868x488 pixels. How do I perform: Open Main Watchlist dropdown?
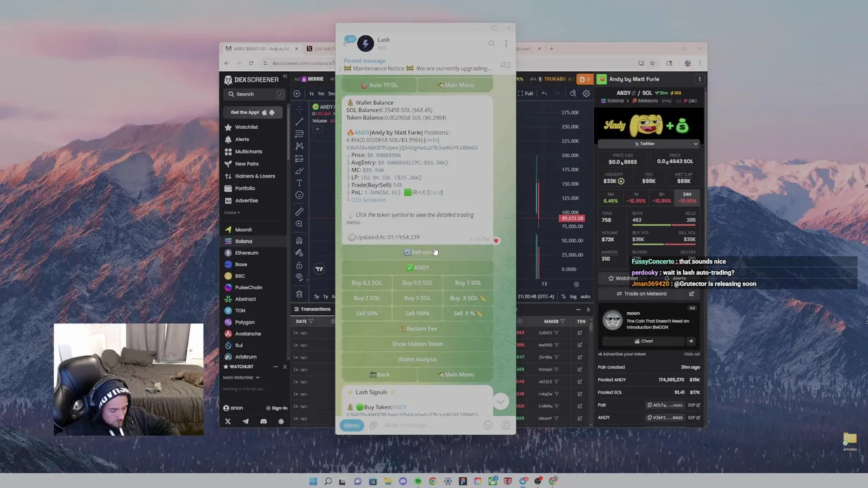pyautogui.click(x=241, y=378)
